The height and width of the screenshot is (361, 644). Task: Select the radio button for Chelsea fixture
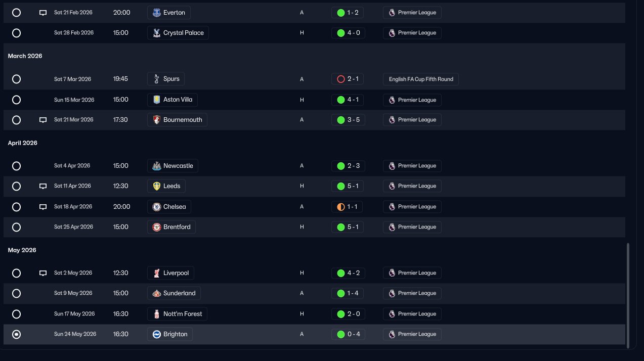tap(16, 207)
